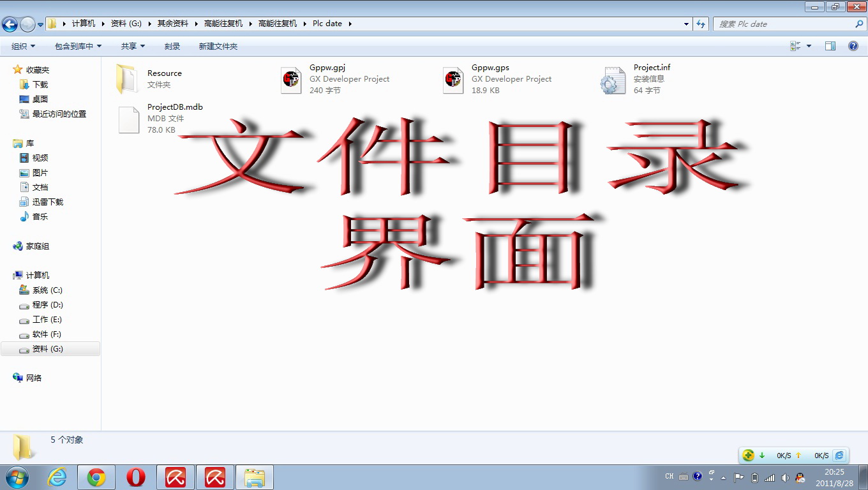Viewport: 868px width, 490px height.
Task: Select the ProjectDB.mdb database file
Action: coord(128,119)
